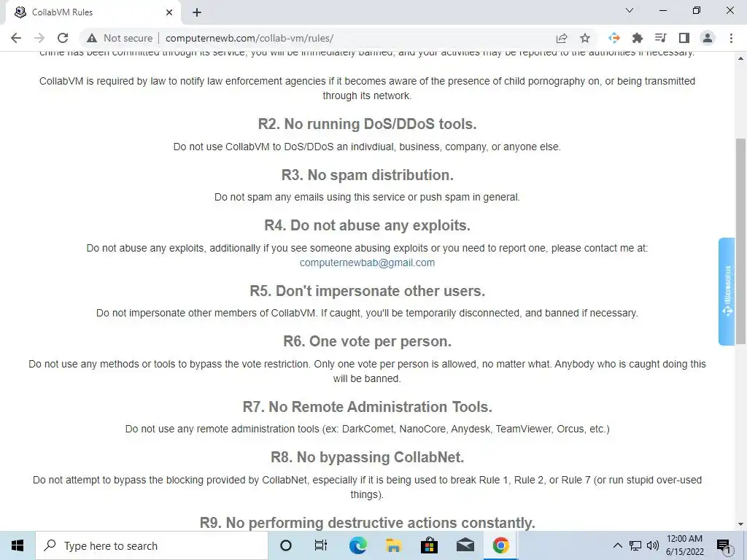Open the computernewbab@gmail.com email link
The image size is (747, 560).
pos(368,262)
